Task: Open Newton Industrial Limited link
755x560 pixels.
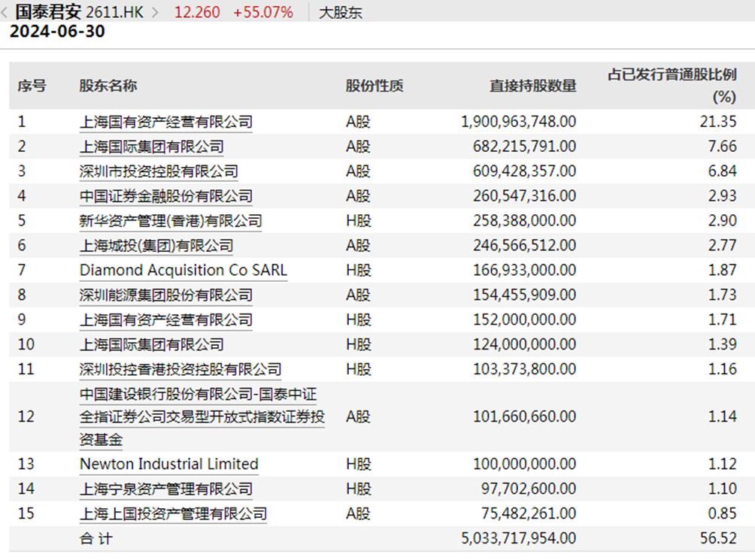Action: click(168, 464)
